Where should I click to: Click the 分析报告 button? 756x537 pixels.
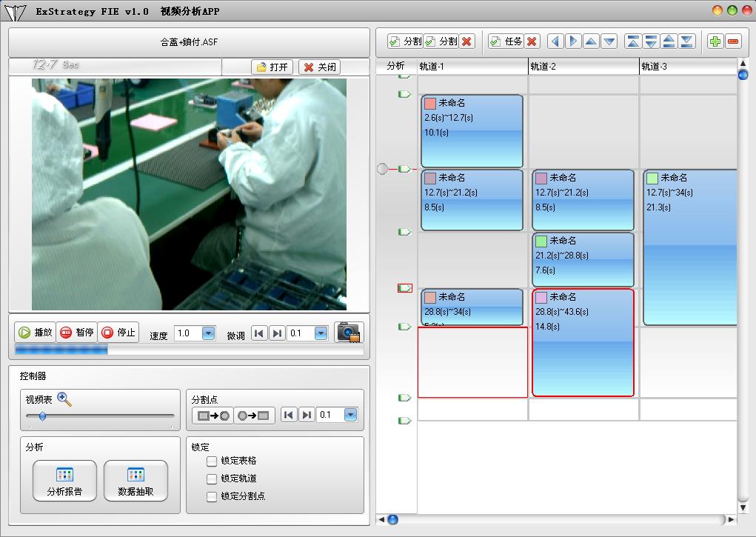coord(64,481)
